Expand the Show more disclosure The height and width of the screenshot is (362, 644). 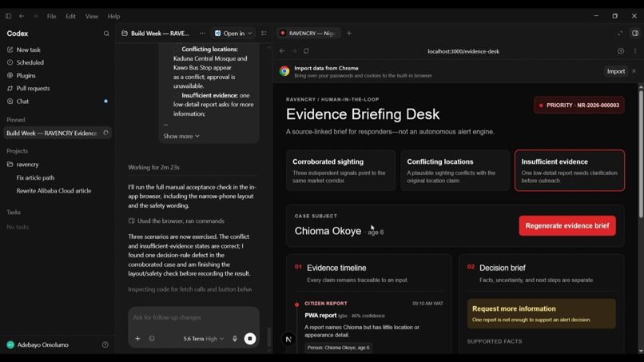click(181, 136)
